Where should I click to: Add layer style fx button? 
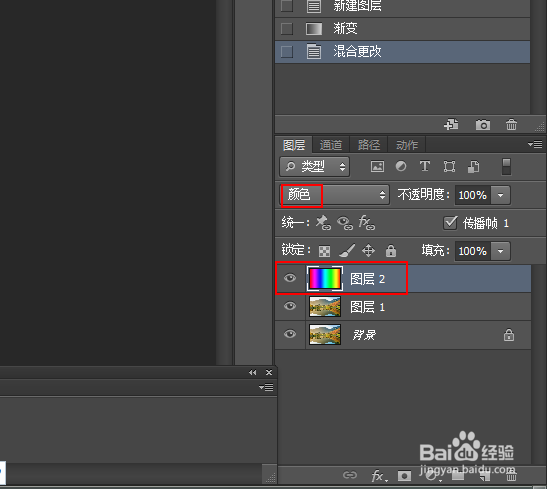pyautogui.click(x=380, y=476)
